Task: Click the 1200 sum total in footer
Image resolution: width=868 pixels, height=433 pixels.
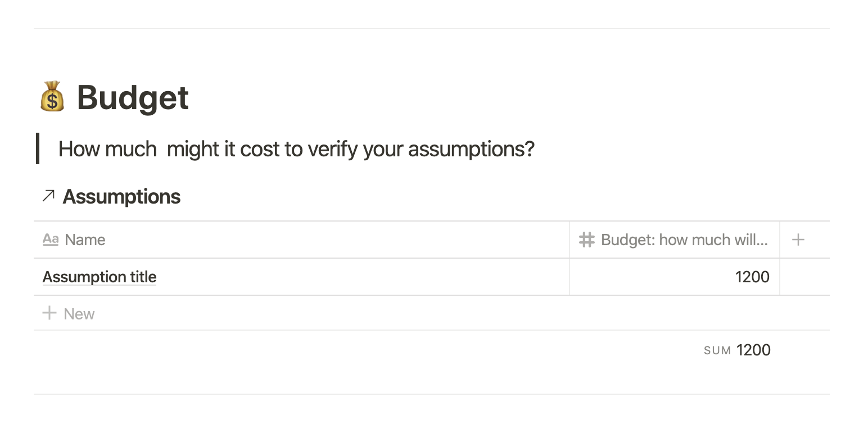Action: pyautogui.click(x=753, y=350)
